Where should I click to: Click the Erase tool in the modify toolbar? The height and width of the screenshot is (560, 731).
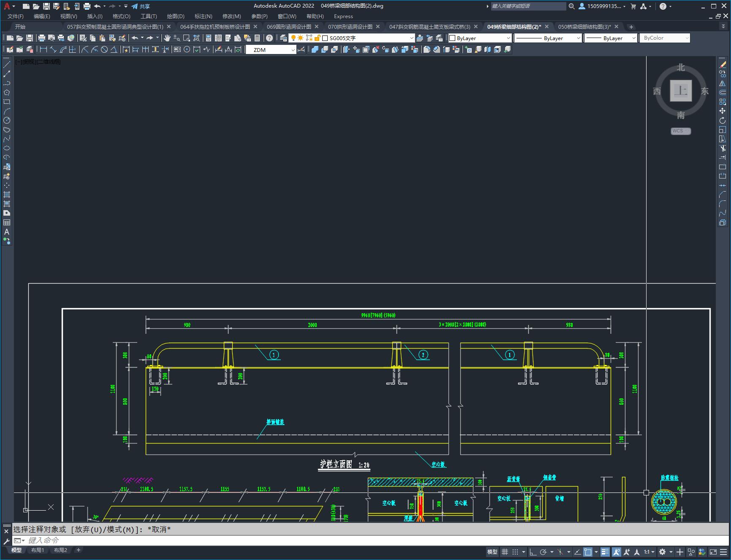[723, 65]
